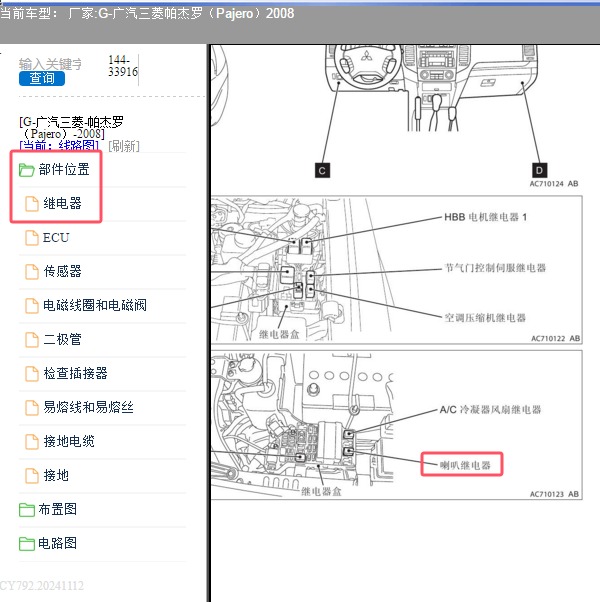Expand the 电路图 folder icon

pyautogui.click(x=26, y=544)
